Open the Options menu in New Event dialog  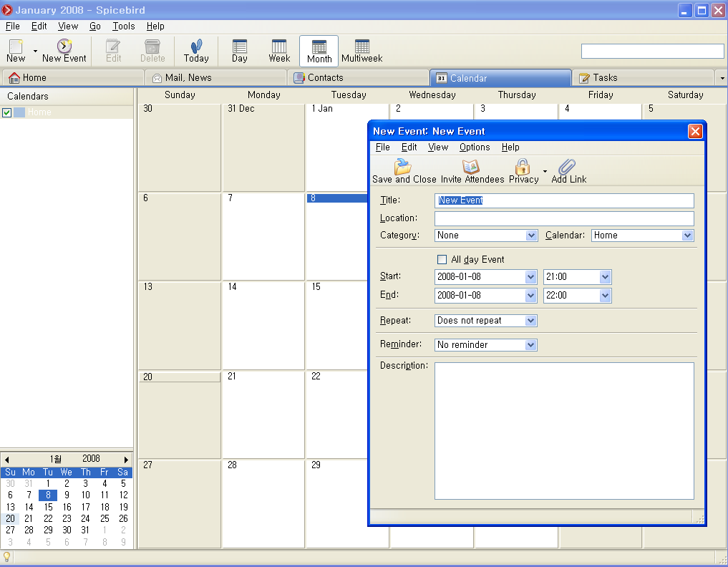[475, 147]
